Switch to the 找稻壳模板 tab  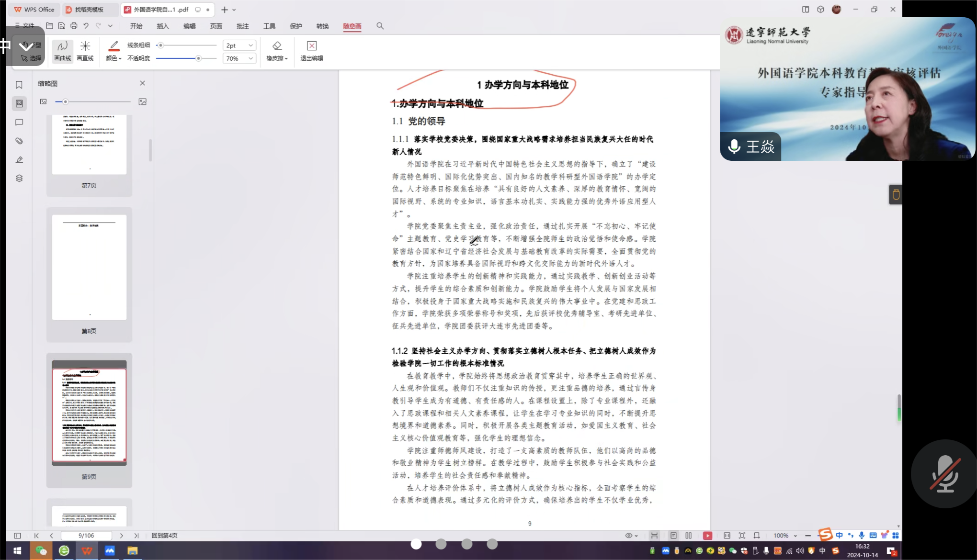90,10
